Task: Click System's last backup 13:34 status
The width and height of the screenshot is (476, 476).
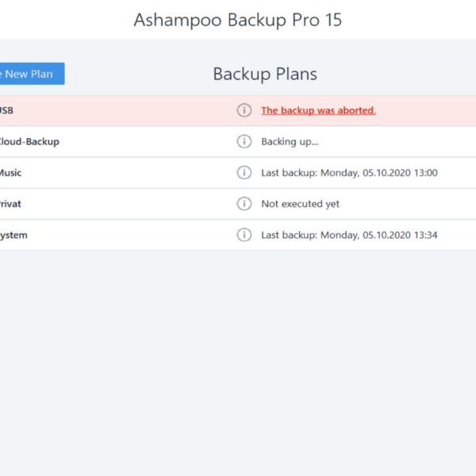Action: pos(349,235)
